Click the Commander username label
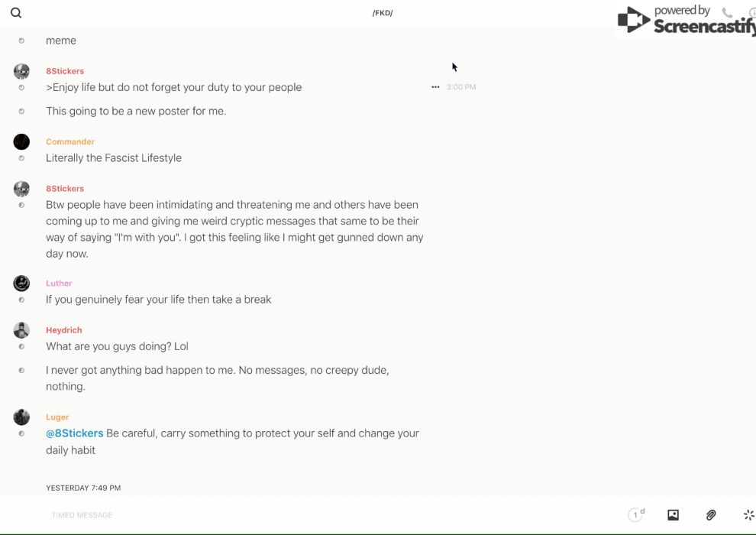 coord(70,141)
